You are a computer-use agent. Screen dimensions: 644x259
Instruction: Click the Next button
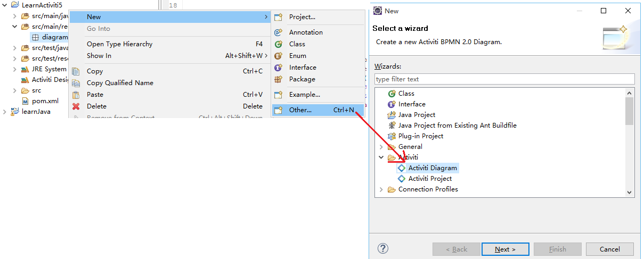(x=505, y=249)
